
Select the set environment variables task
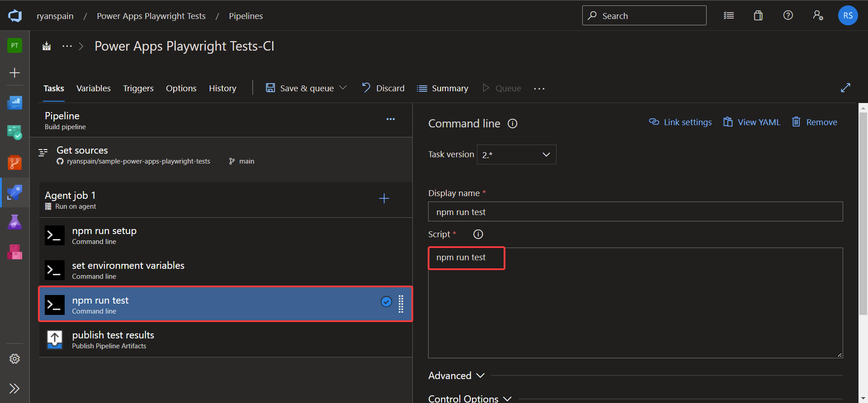[226, 270]
